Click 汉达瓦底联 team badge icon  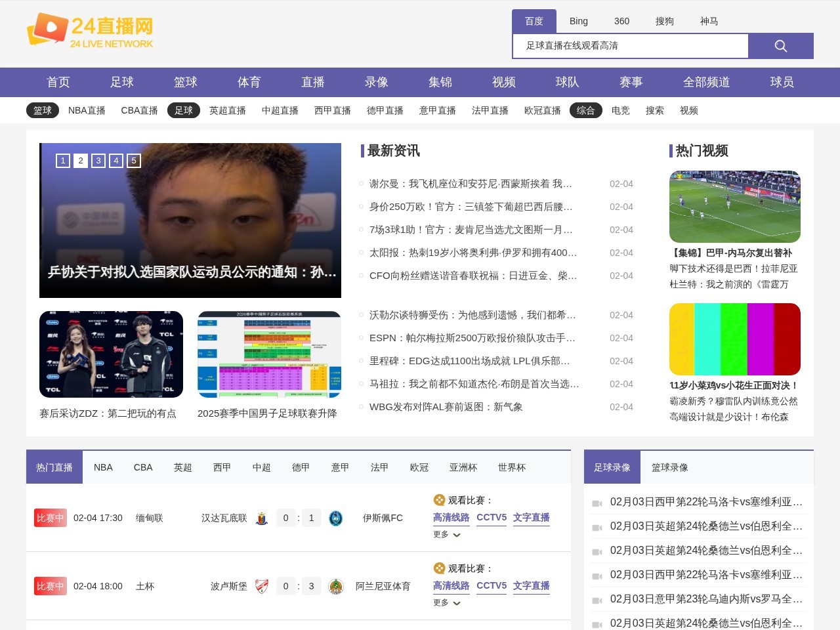[262, 518]
